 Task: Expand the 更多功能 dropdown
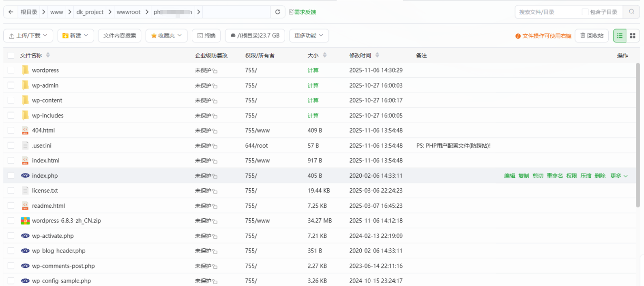309,35
